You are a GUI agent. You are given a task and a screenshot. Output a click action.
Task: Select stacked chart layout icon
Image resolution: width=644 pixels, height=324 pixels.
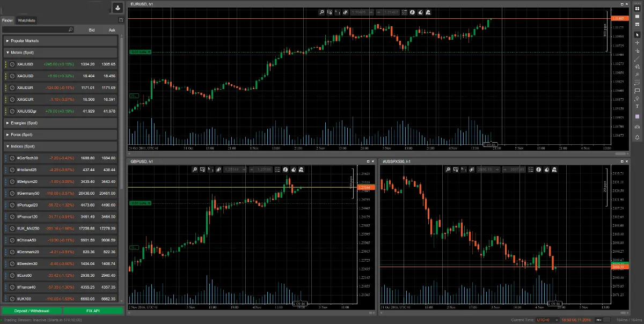point(637,24)
